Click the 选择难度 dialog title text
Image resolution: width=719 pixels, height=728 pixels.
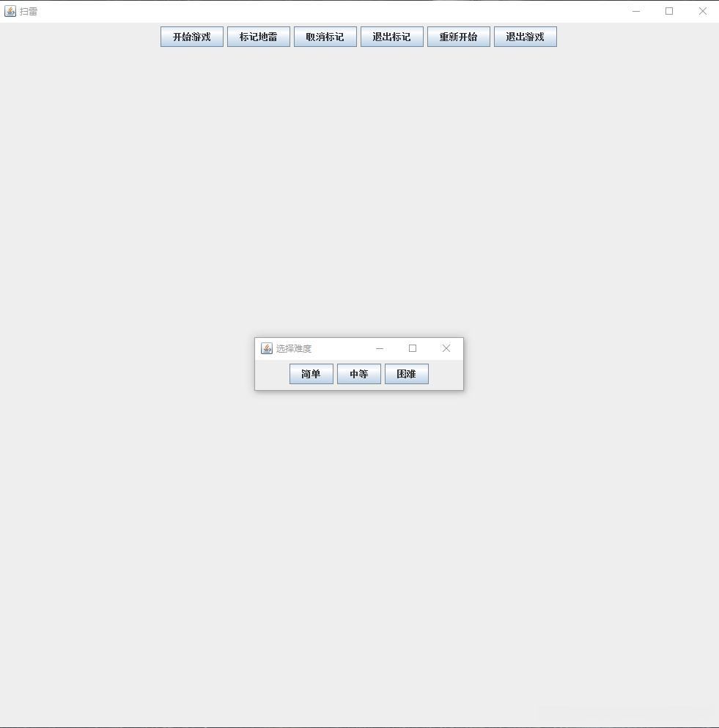click(x=293, y=348)
